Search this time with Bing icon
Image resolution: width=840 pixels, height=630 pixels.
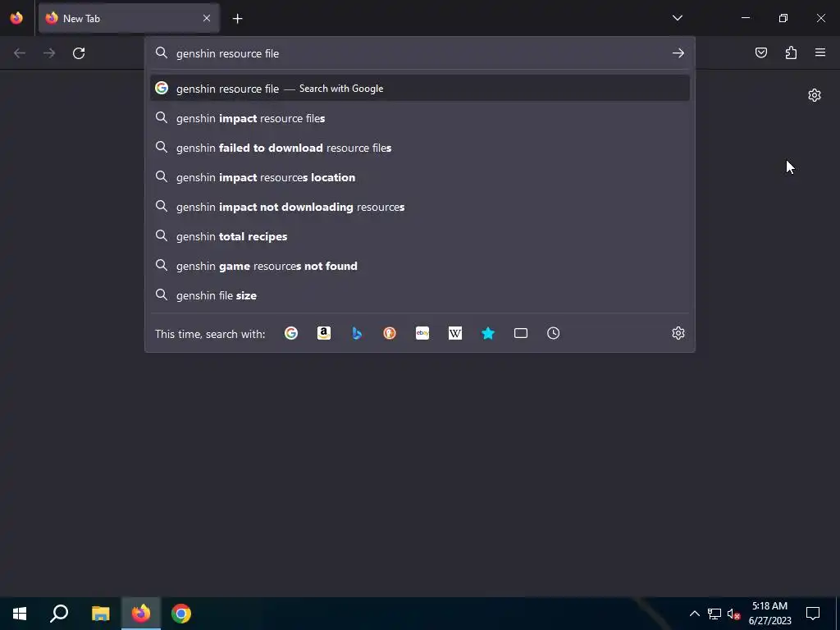357,333
